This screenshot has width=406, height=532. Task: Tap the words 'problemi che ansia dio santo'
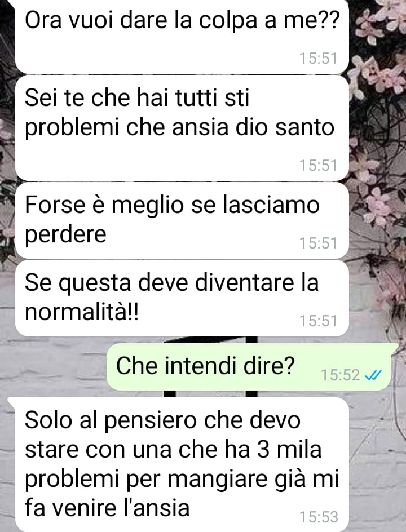point(179,128)
